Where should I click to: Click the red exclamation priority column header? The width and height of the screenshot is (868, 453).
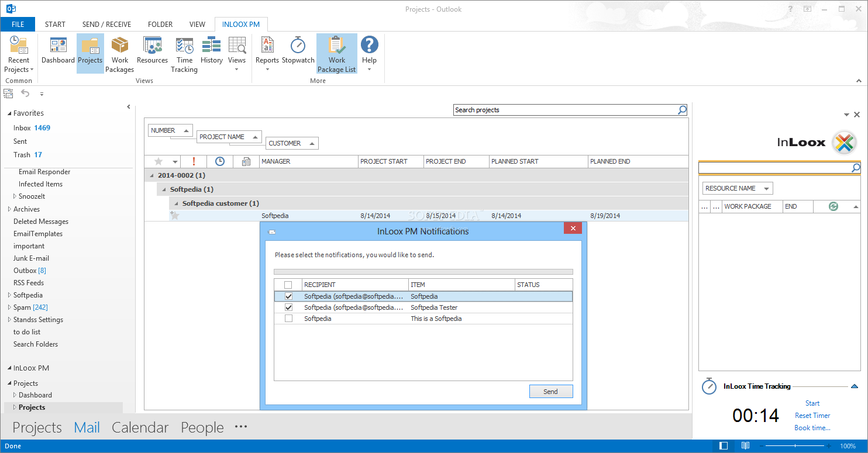(x=194, y=161)
